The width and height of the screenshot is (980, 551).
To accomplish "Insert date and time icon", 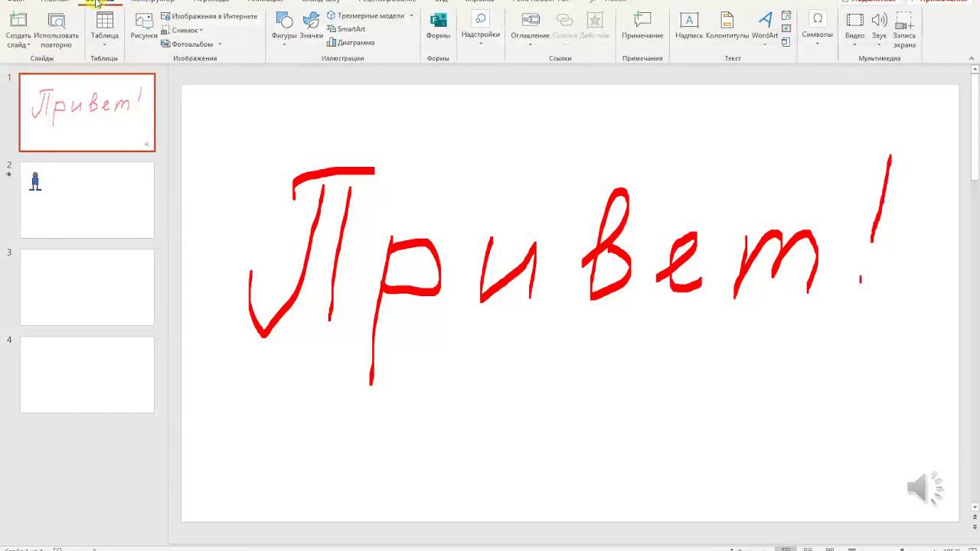I will 786,16.
